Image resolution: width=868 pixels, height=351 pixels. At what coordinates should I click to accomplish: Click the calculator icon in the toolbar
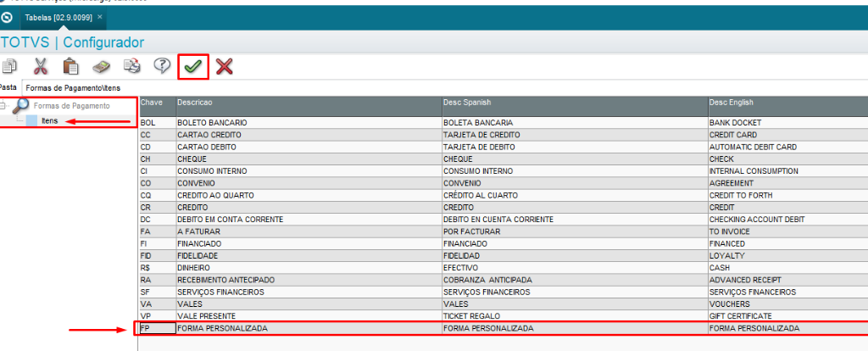click(x=101, y=66)
